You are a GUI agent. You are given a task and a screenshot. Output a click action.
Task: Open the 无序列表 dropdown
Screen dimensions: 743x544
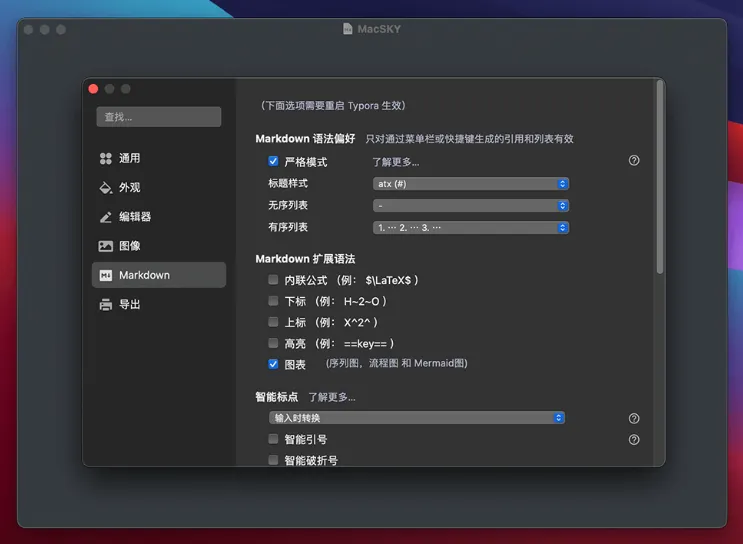(x=471, y=206)
